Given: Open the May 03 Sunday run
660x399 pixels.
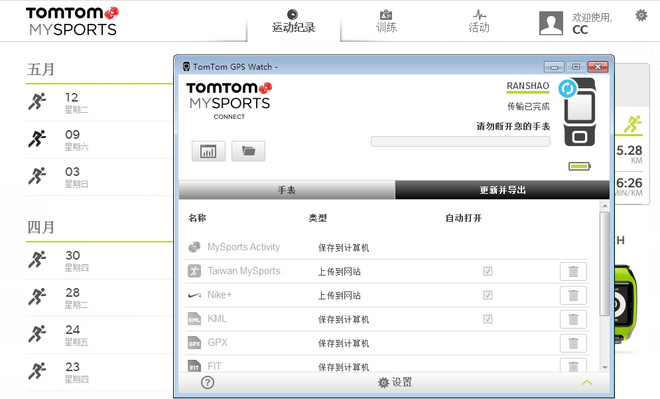Looking at the screenshot, I should (x=99, y=177).
